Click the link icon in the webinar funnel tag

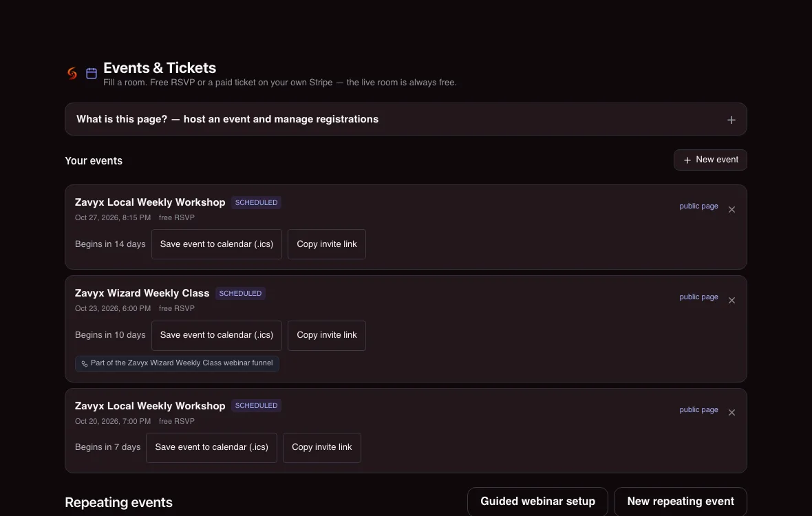85,364
